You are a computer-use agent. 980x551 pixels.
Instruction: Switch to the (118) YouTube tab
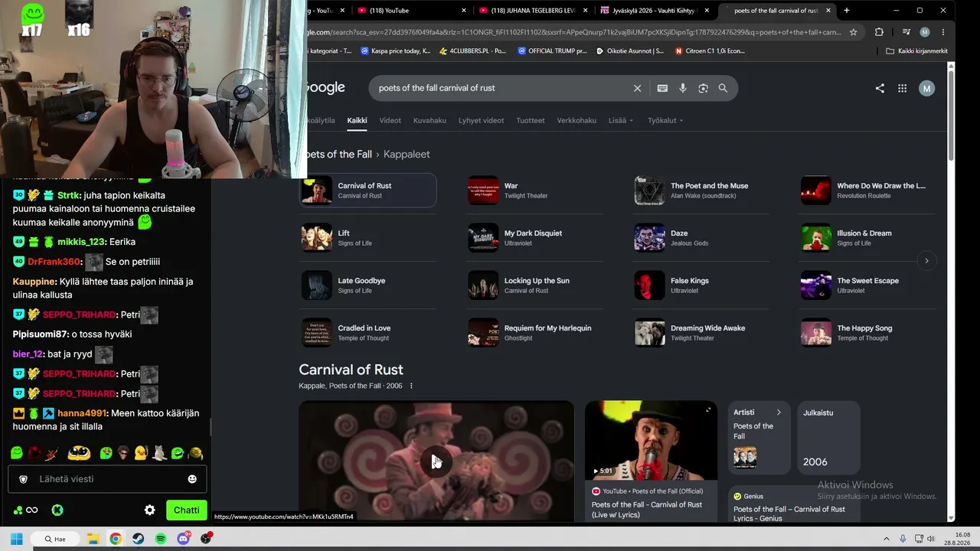pyautogui.click(x=411, y=11)
